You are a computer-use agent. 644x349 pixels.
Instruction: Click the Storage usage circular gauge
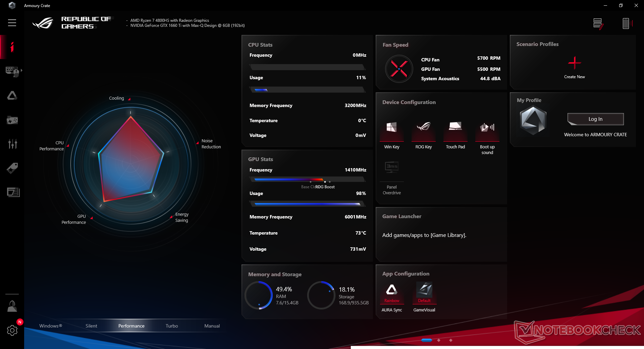321,295
